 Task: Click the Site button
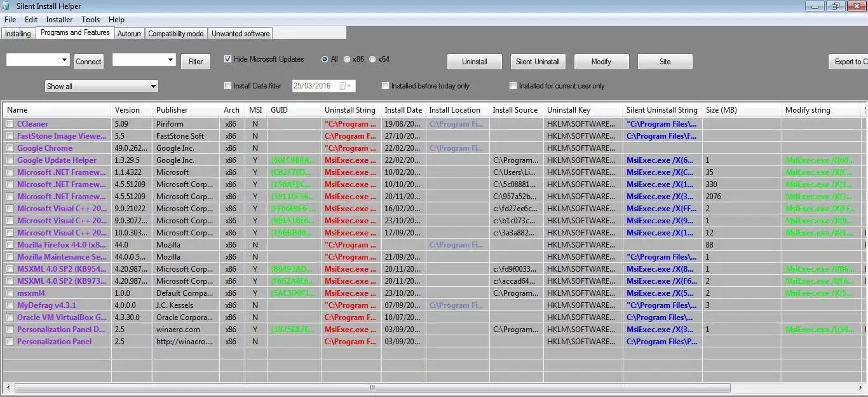(x=665, y=62)
